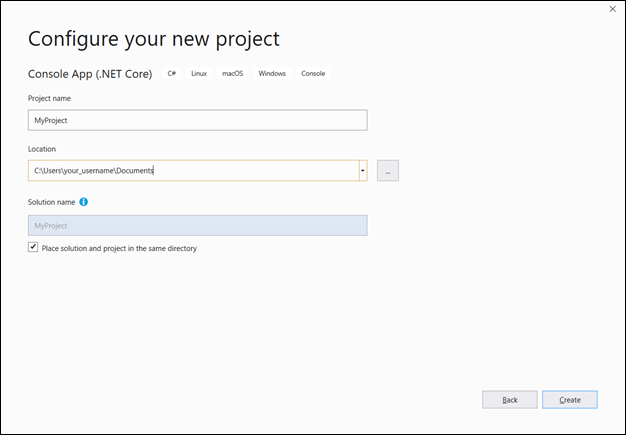The width and height of the screenshot is (626, 435).
Task: Click the greyed-out Solution name field
Action: 197,226
